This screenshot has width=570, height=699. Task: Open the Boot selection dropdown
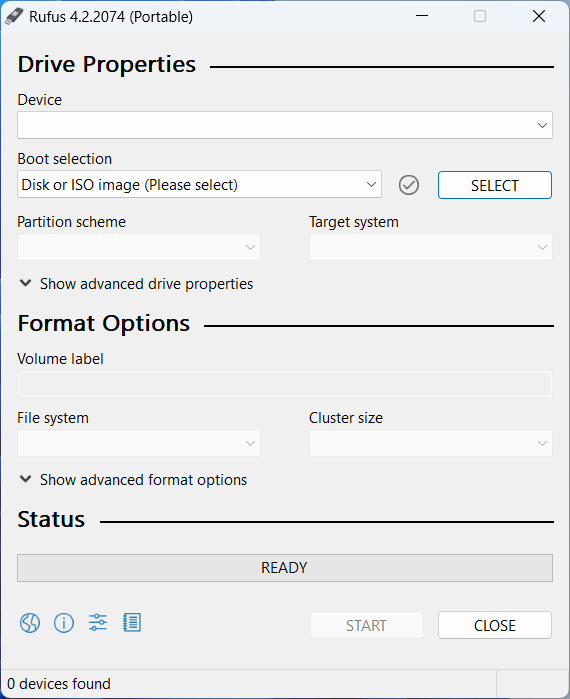(x=199, y=184)
